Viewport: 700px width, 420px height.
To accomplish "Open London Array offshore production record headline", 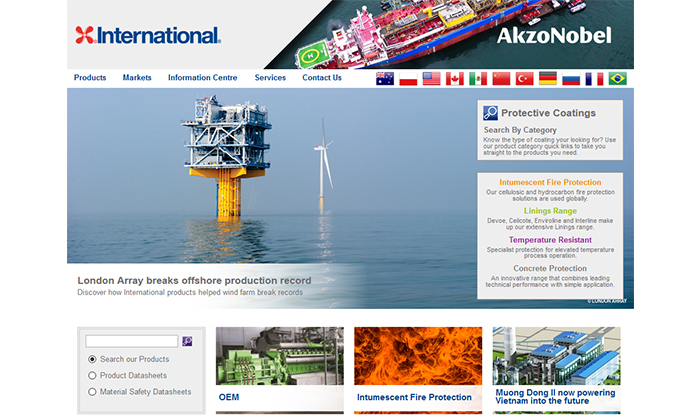I will 194,280.
